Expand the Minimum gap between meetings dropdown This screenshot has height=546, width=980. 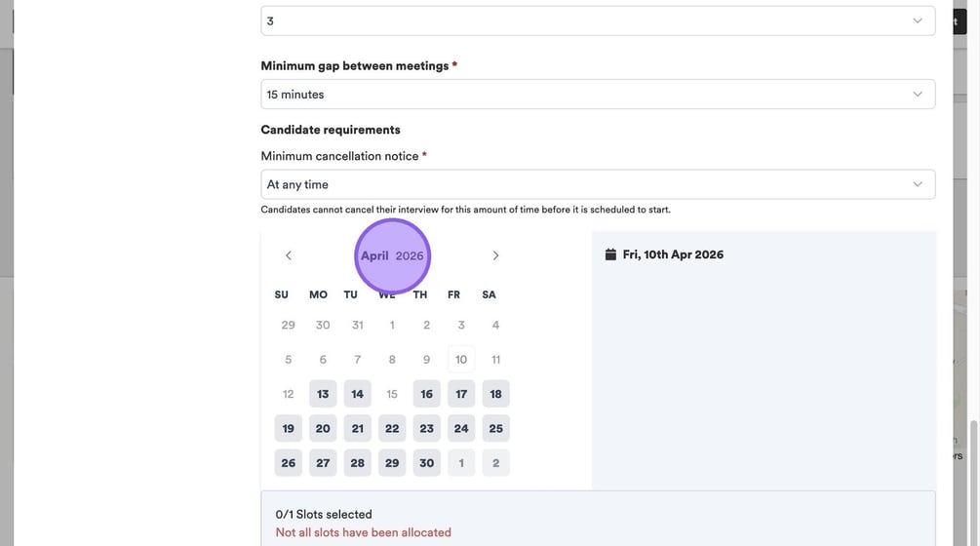tap(598, 95)
